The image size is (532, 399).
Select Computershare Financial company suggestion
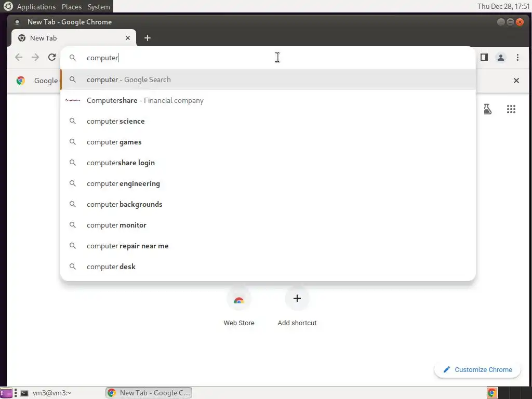268,100
